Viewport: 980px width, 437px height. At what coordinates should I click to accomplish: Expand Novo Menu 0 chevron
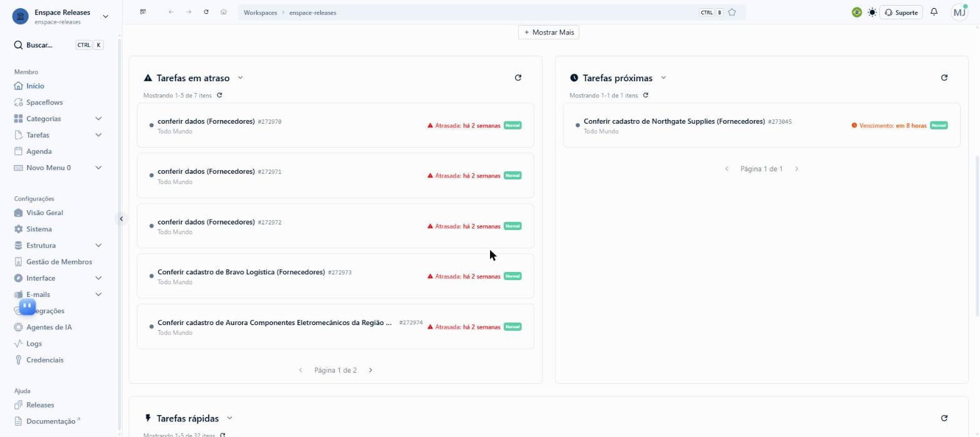point(98,168)
